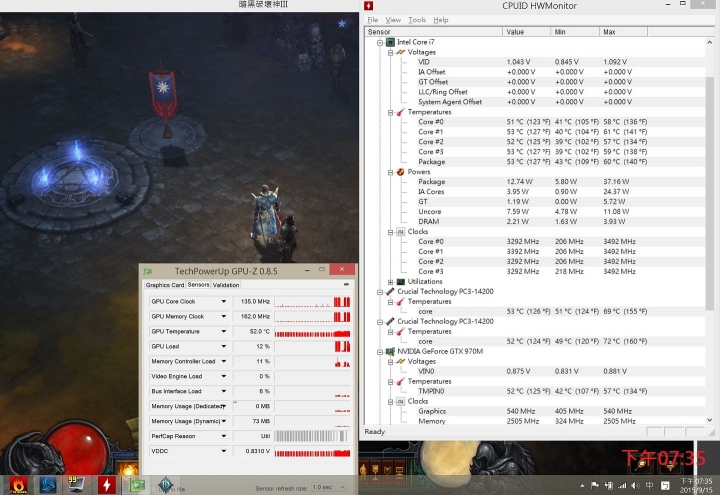
Task: Click the NVIDIA GeForce GTX 970M card icon
Action: tap(390, 352)
